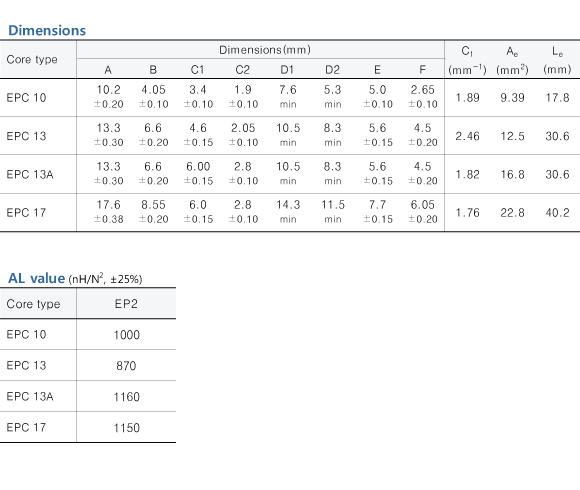
Task: Click AL value 1150 for EPC 17
Action: (127, 428)
